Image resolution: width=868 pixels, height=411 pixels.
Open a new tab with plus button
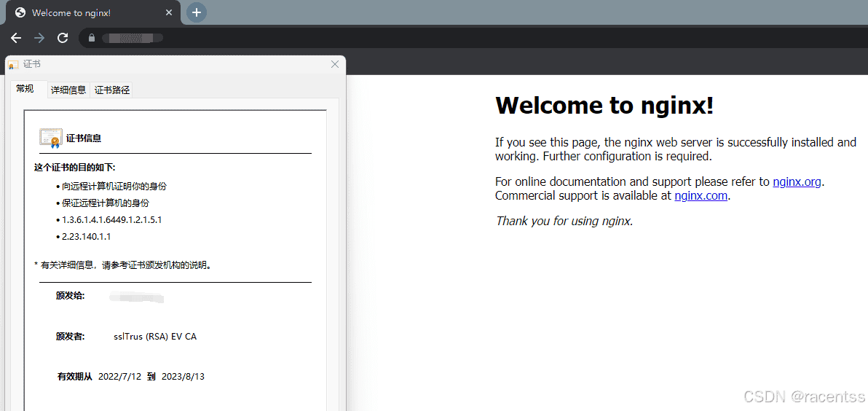point(197,12)
